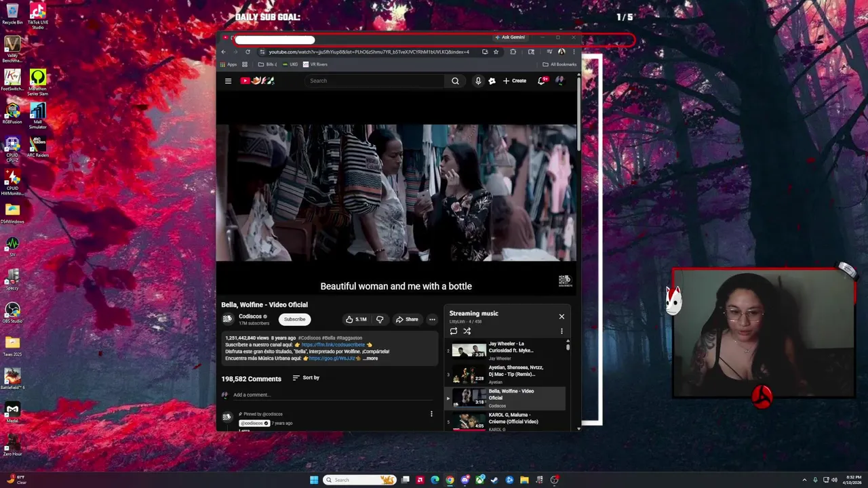The width and height of the screenshot is (868, 488).
Task: Go to YouTube home via logo
Action: click(257, 81)
